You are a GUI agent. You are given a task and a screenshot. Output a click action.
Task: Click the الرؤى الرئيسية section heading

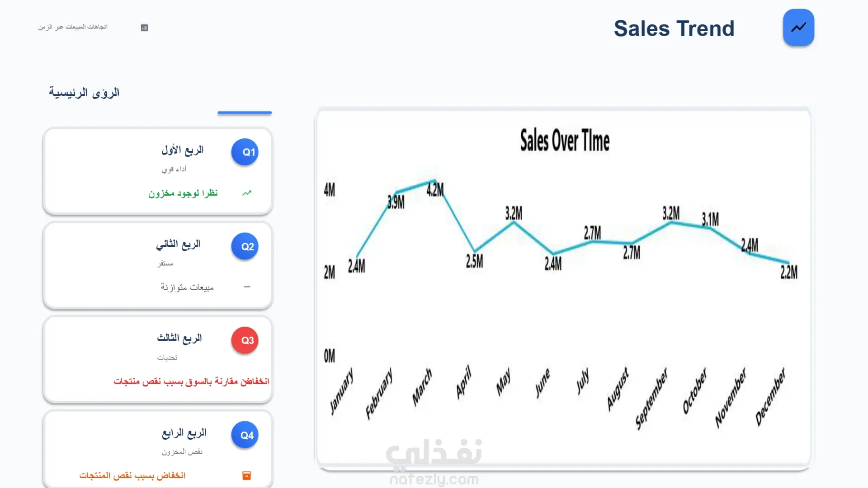tap(84, 93)
